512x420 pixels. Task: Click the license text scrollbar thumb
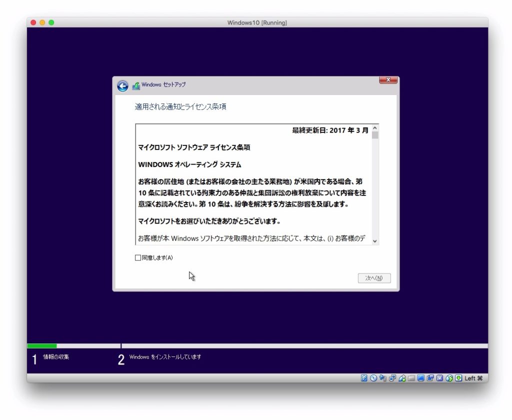point(375,135)
